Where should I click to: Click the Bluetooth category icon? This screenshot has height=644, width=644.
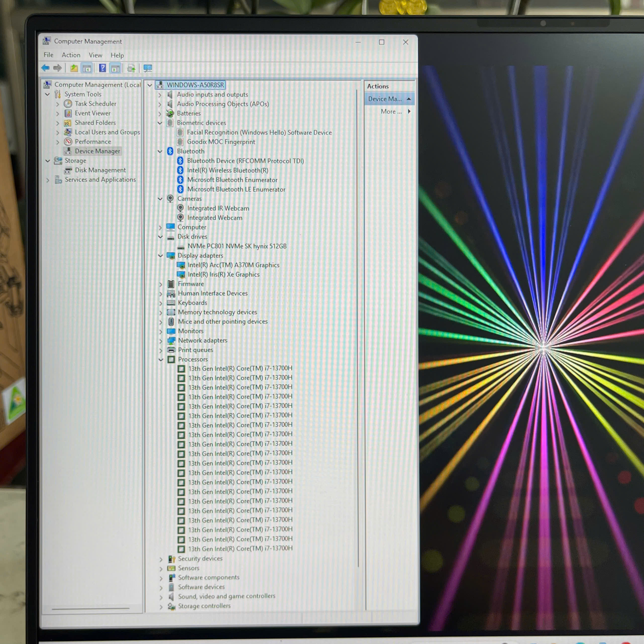(x=170, y=151)
